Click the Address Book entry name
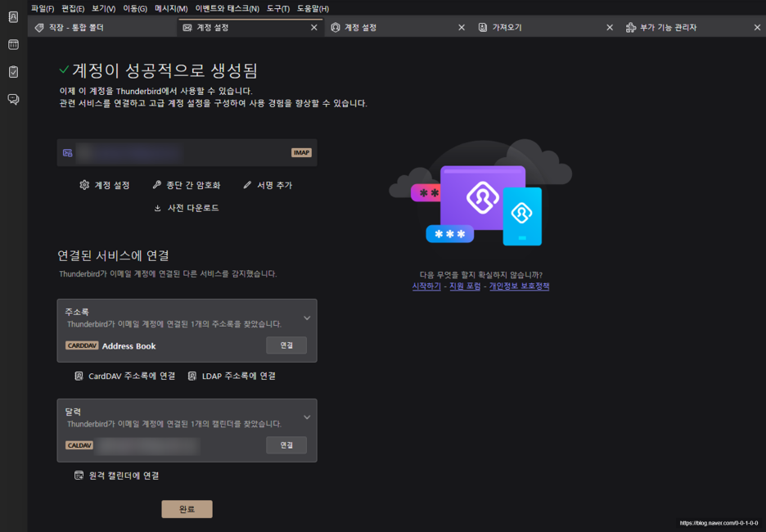Image resolution: width=766 pixels, height=532 pixels. click(129, 346)
